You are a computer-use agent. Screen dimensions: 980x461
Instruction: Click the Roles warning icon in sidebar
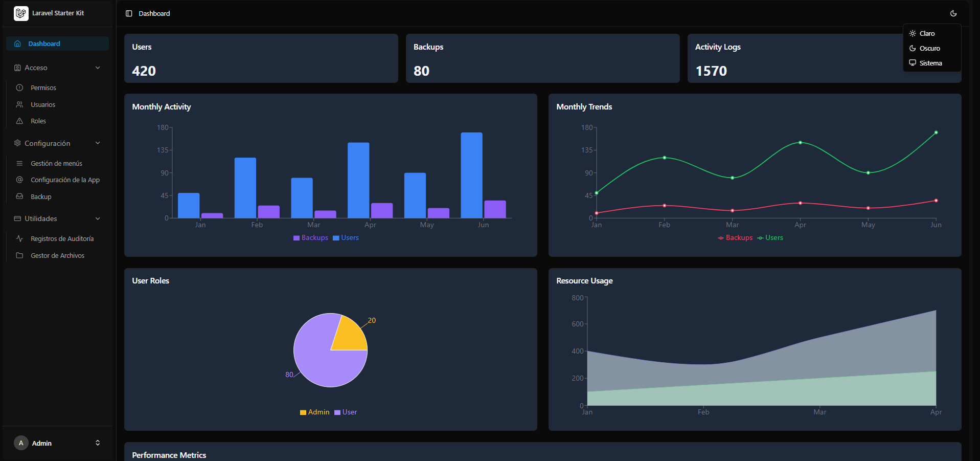click(x=19, y=121)
